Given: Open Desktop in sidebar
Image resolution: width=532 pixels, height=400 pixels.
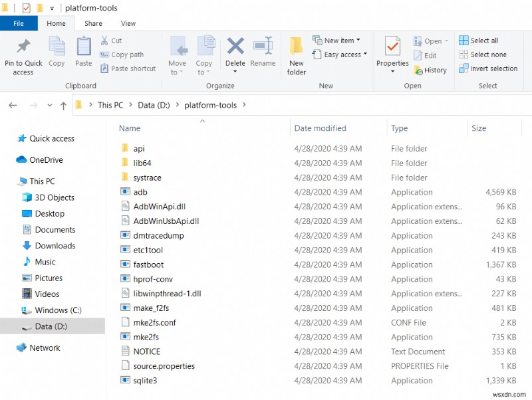Looking at the screenshot, I should (x=43, y=213).
